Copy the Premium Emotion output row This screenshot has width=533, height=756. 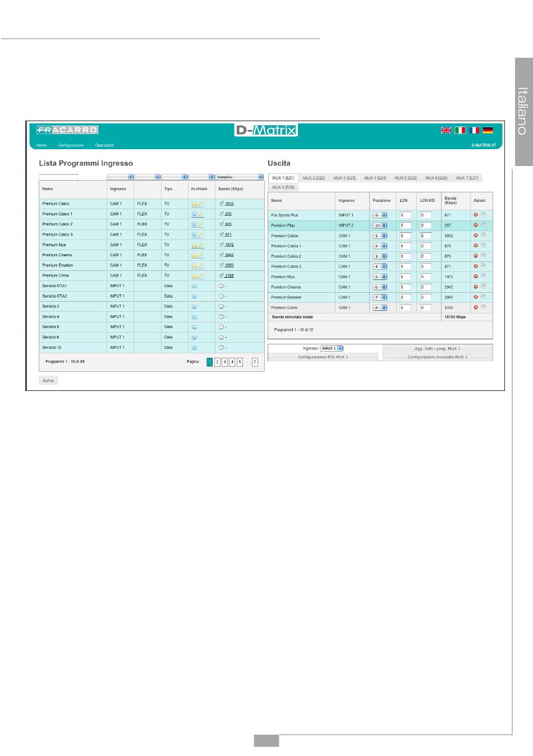click(483, 297)
